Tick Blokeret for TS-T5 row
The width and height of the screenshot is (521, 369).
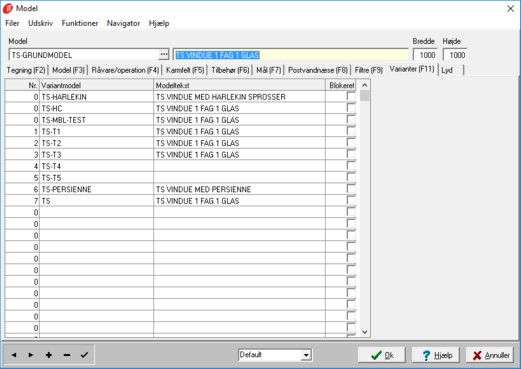351,178
